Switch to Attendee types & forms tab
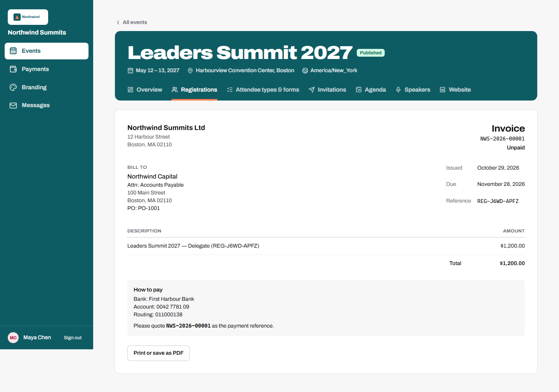 [x=263, y=90]
